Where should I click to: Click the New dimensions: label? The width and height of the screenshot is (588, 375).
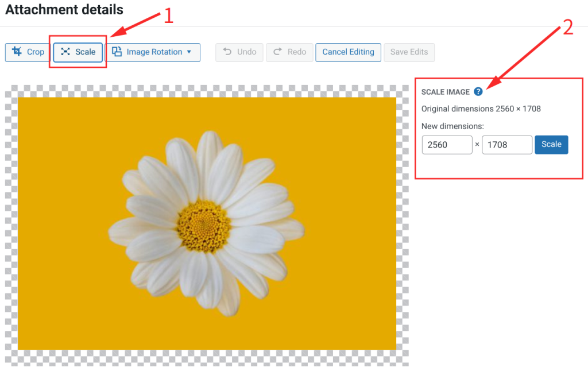pyautogui.click(x=452, y=126)
